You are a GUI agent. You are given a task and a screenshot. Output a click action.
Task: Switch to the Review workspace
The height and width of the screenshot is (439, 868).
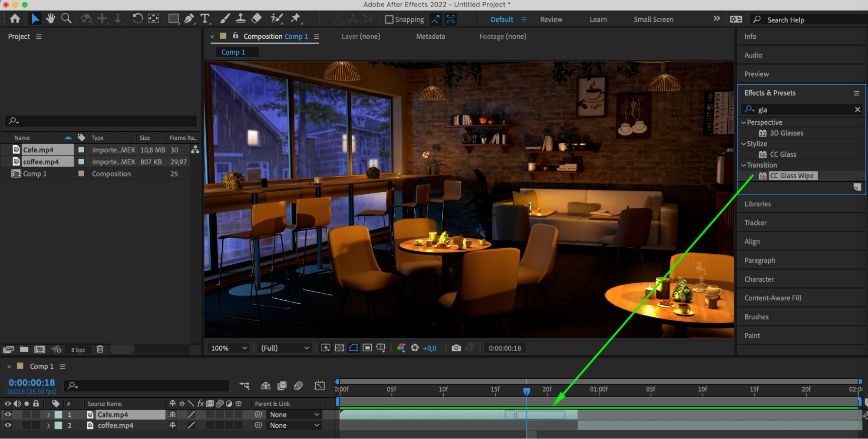(551, 20)
